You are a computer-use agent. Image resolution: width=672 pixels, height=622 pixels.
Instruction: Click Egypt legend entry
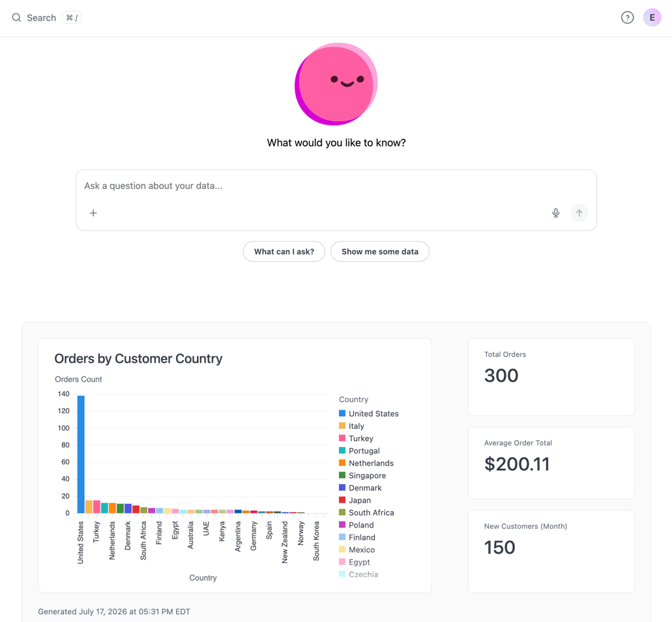(x=355, y=563)
